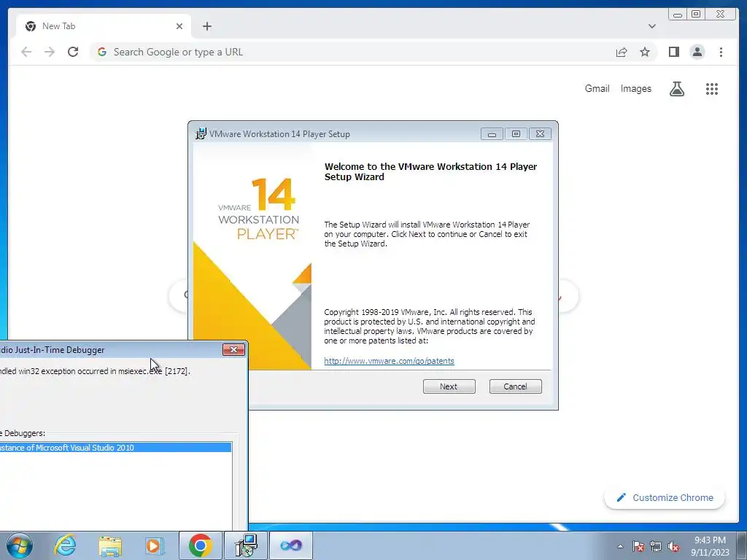The image size is (747, 560).
Task: Reload the Chrome page
Action: point(73,52)
